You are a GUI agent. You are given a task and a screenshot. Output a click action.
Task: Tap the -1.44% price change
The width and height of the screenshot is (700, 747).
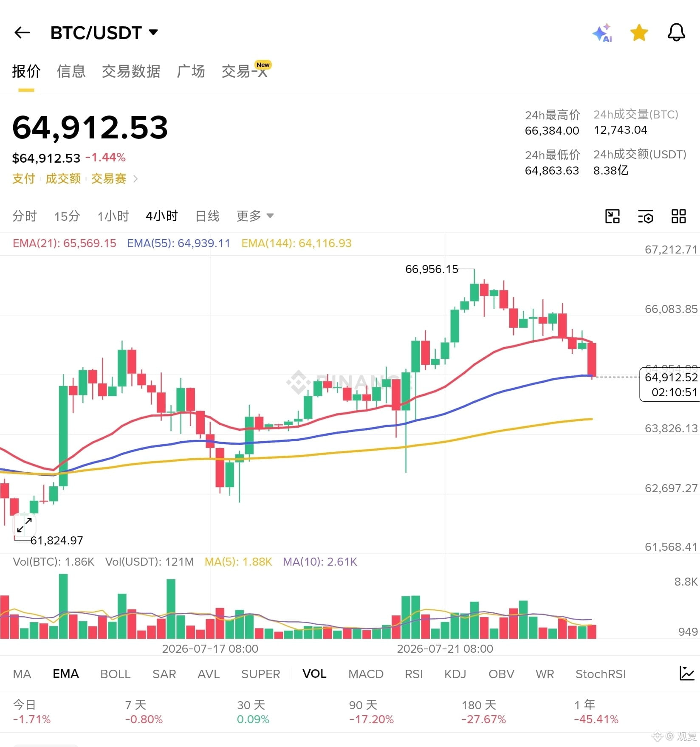(105, 158)
